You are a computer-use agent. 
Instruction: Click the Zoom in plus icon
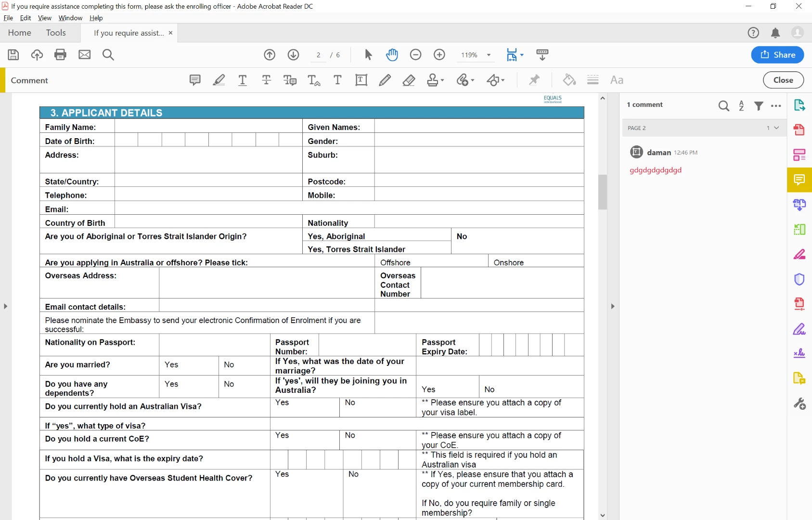(x=439, y=55)
